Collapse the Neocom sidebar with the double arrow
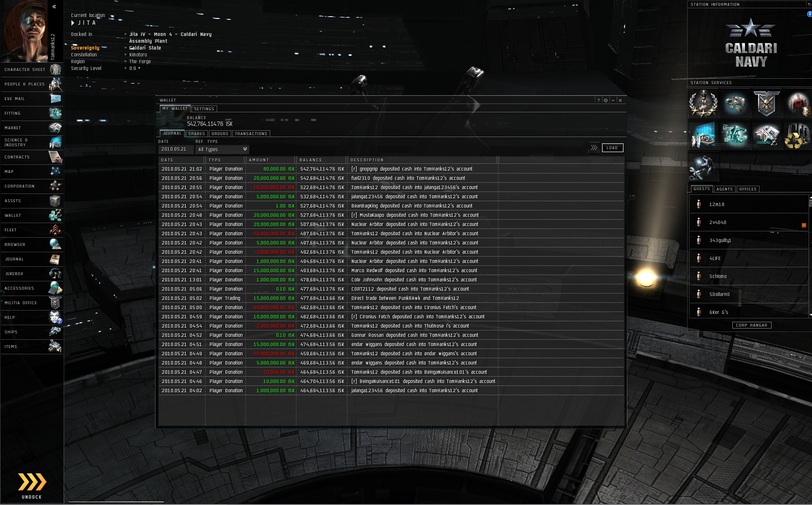 54,6
